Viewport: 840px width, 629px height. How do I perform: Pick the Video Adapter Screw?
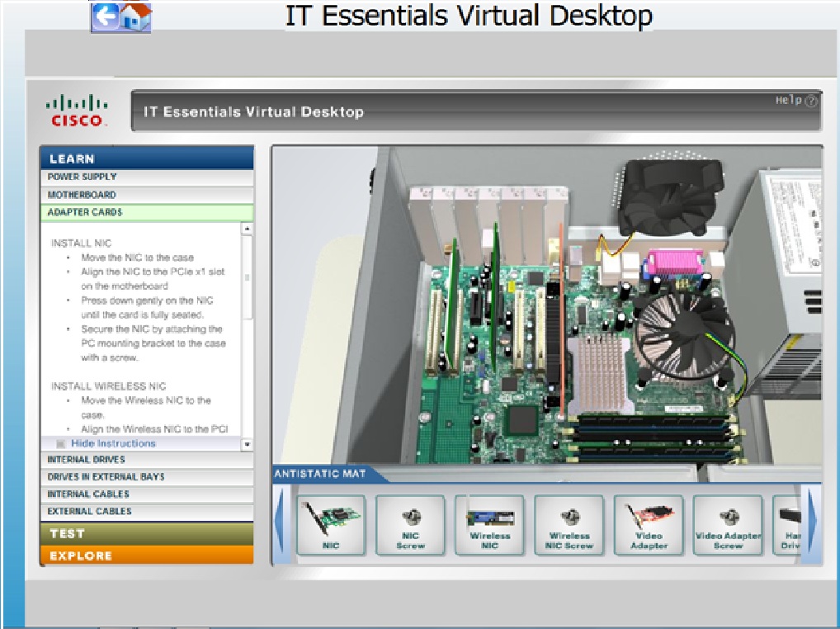pyautogui.click(x=727, y=526)
